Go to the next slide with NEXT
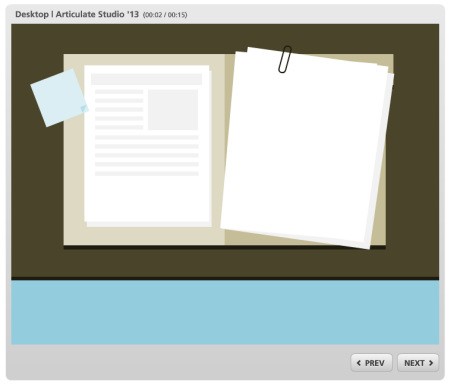The width and height of the screenshot is (450, 386). click(x=418, y=363)
